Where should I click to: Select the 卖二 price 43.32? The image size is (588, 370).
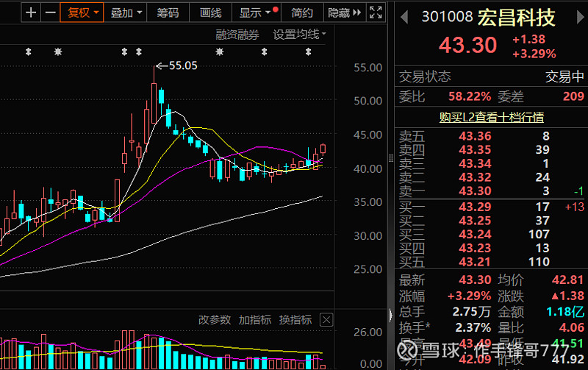pos(475,177)
